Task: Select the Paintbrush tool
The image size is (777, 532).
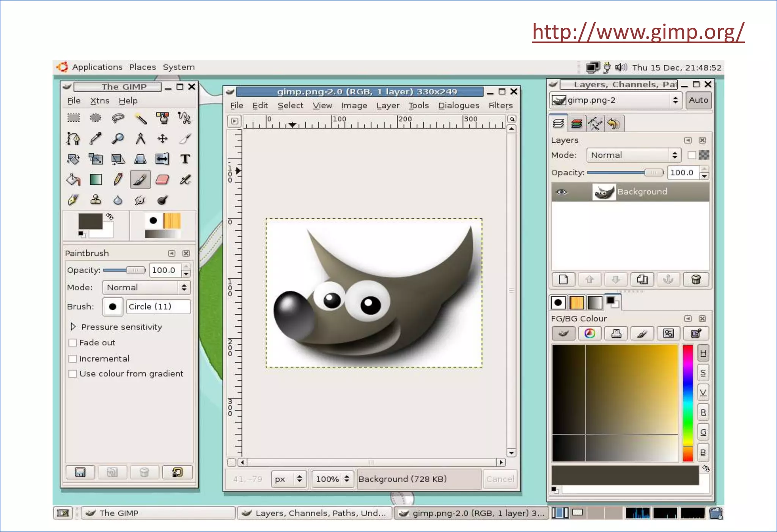Action: 140,179
